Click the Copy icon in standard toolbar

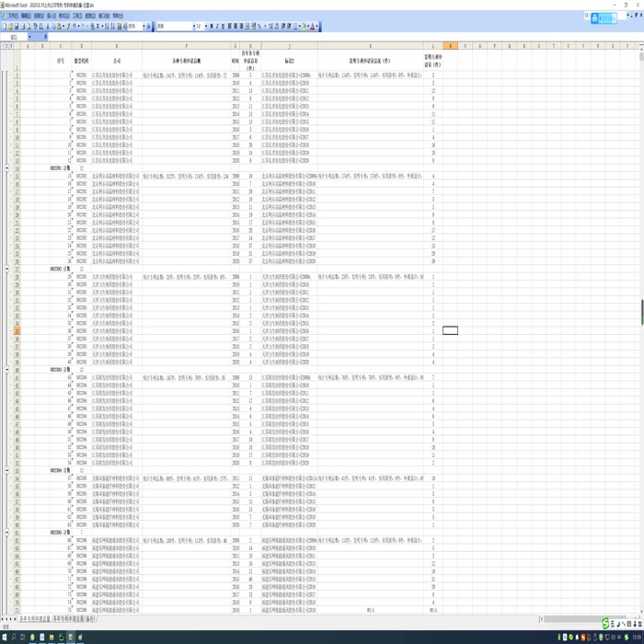coord(53,27)
